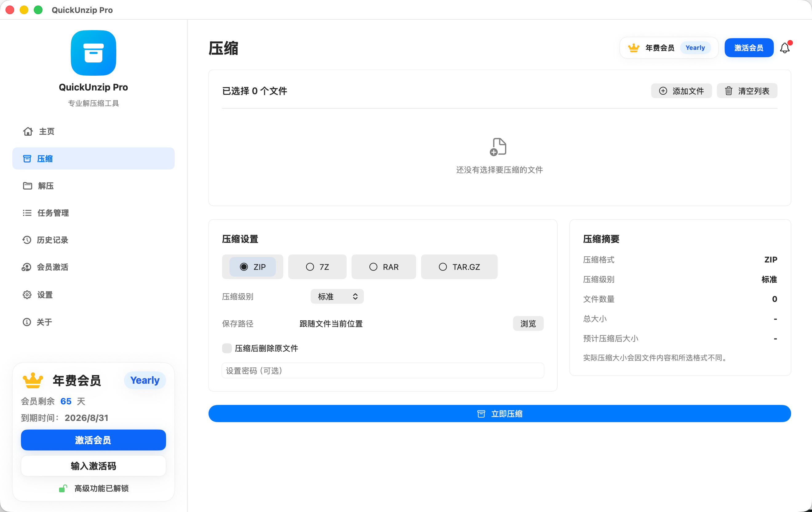Click the 总大小 label in summary
The height and width of the screenshot is (512, 812).
[x=595, y=319]
